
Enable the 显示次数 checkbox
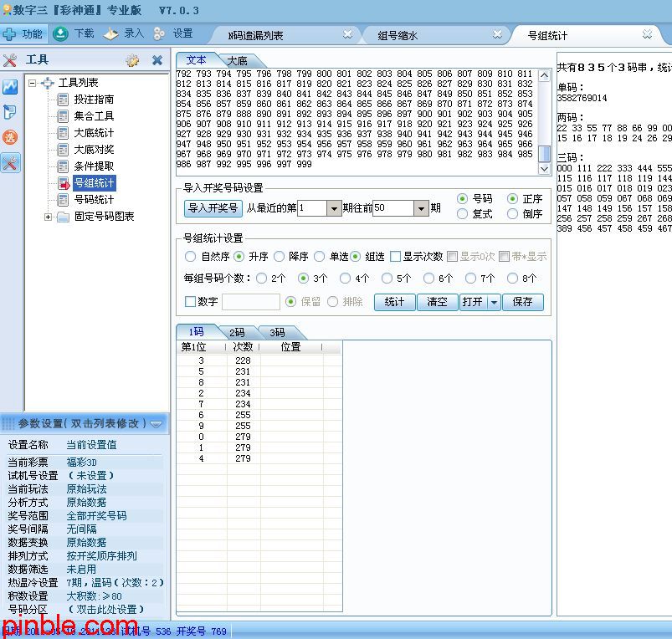tap(396, 257)
